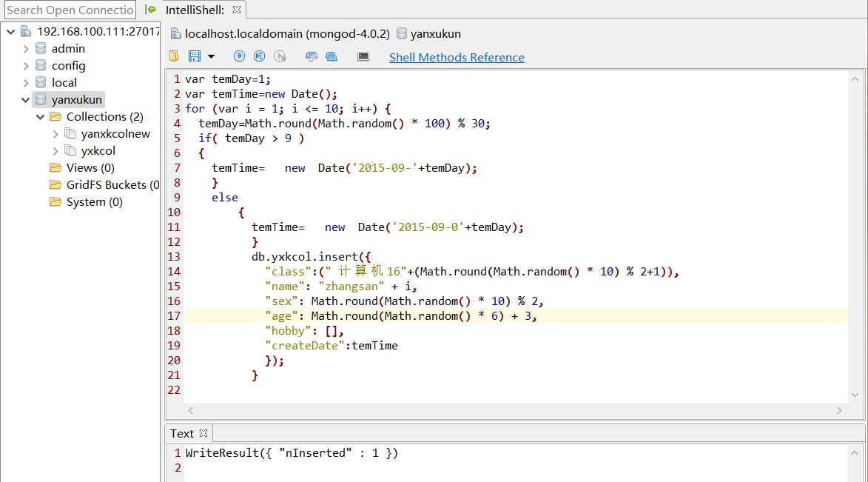Click the 'db.yxkcol.insert({' line
Viewport: 868px width, 482px height.
coord(311,257)
